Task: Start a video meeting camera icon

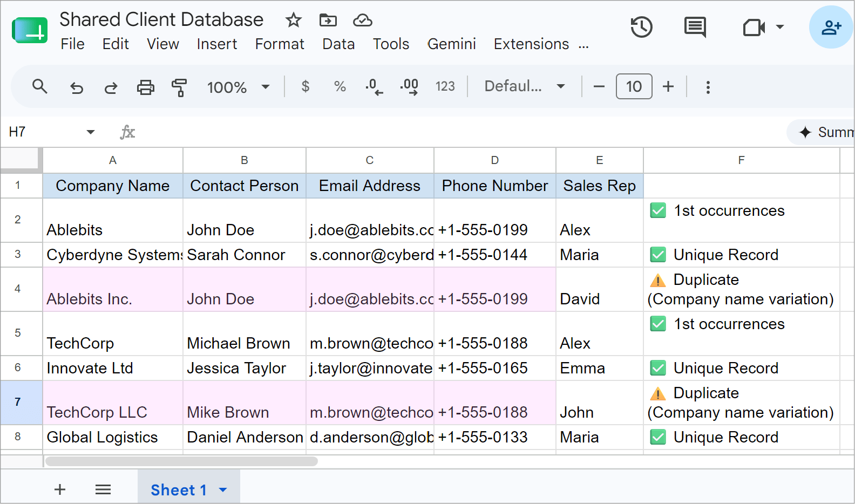Action: pos(754,27)
